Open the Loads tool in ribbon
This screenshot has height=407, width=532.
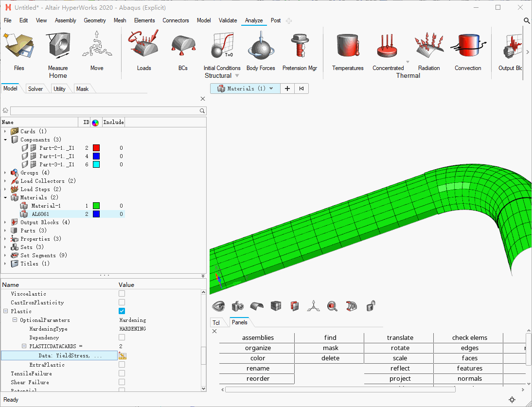[143, 46]
